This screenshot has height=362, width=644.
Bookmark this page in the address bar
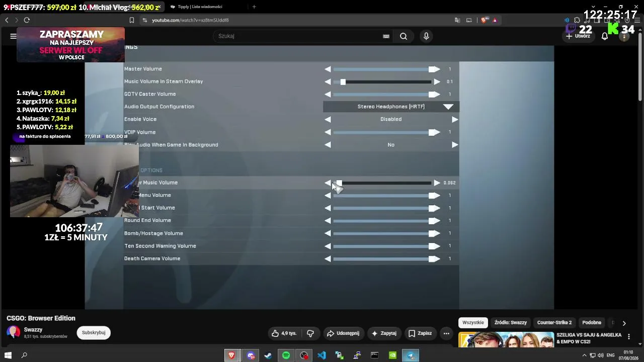pos(132,20)
